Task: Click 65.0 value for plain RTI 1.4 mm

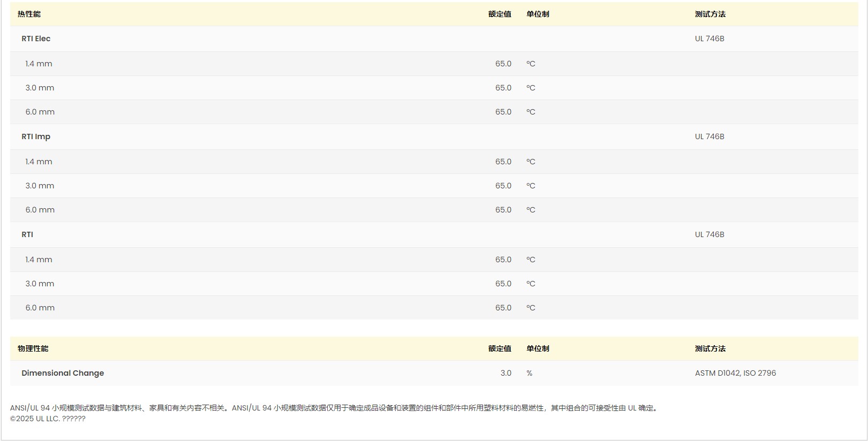Action: 503,260
